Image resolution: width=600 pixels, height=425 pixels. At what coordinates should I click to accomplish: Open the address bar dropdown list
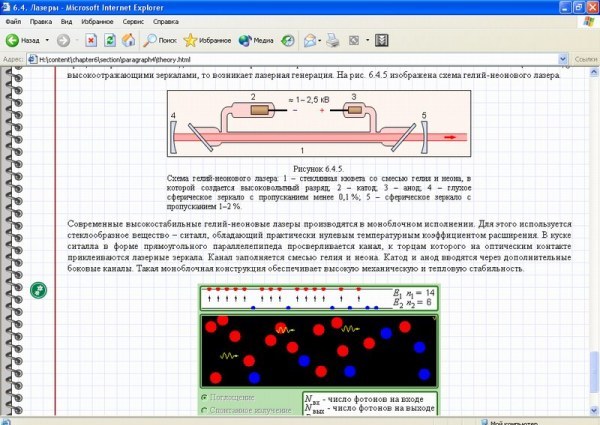[x=562, y=59]
